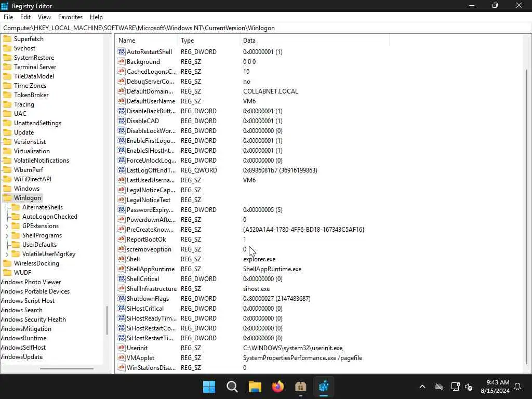Image resolution: width=532 pixels, height=399 pixels.
Task: Click the tree pane vertical scrollbar
Action: point(107,320)
